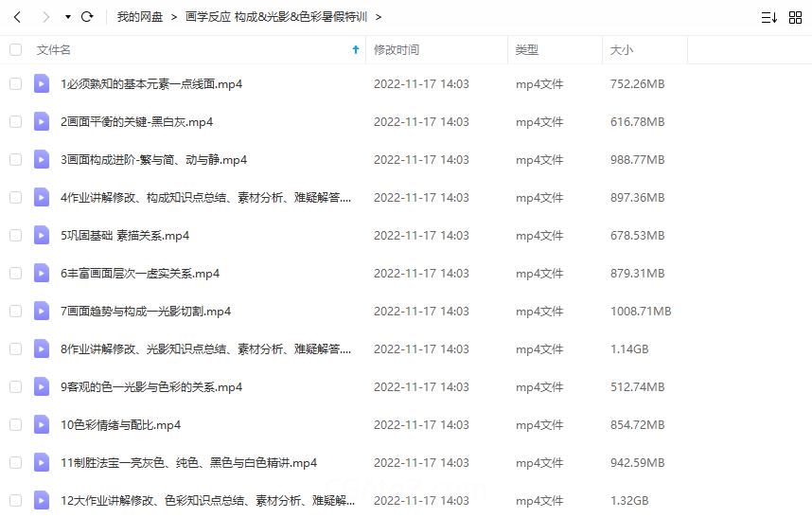Open the navigation history dropdown arrow
The width and height of the screenshot is (812, 518).
click(67, 17)
